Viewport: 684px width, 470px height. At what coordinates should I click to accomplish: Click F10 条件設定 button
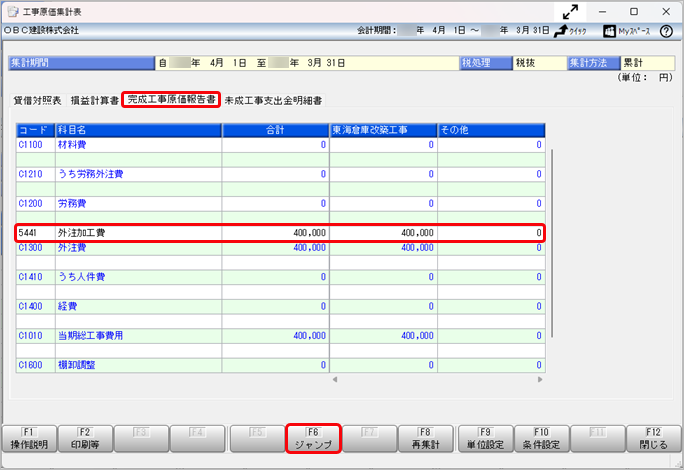pos(541,439)
